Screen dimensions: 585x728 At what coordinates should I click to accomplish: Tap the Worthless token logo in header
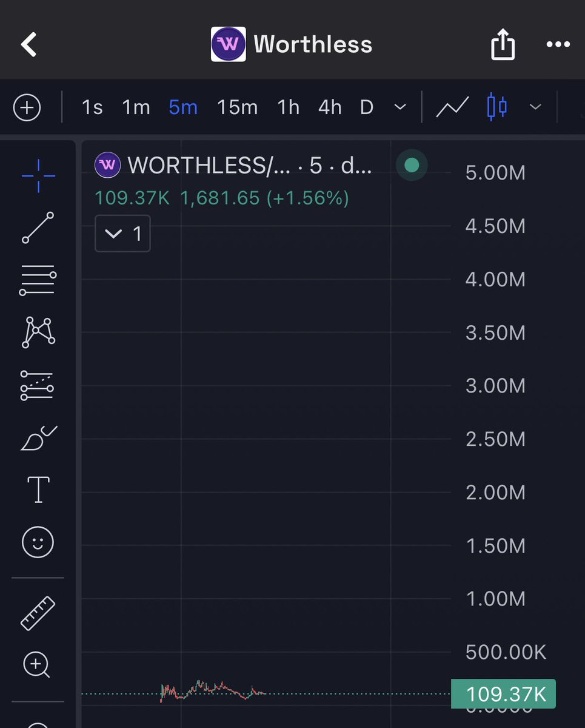pos(228,44)
